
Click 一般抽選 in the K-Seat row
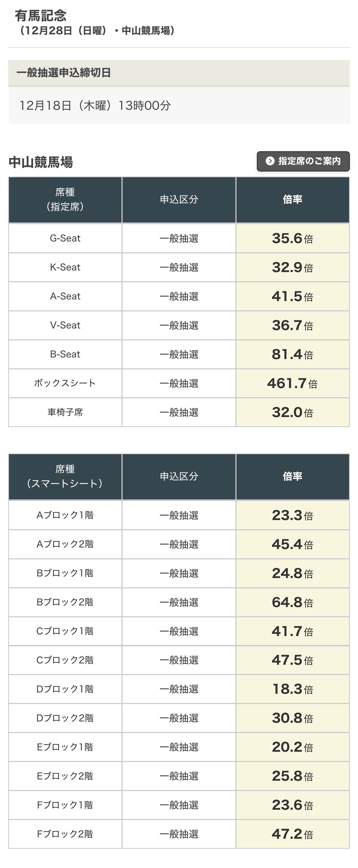179,267
